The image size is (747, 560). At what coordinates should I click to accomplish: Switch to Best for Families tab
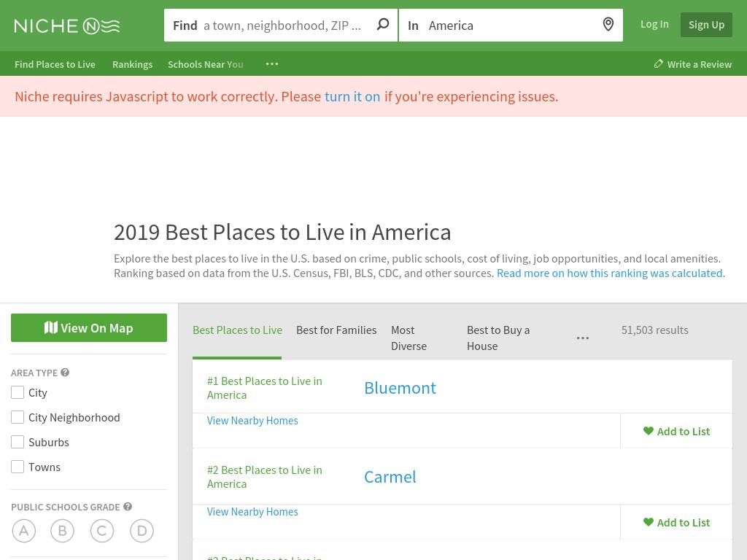tap(336, 330)
